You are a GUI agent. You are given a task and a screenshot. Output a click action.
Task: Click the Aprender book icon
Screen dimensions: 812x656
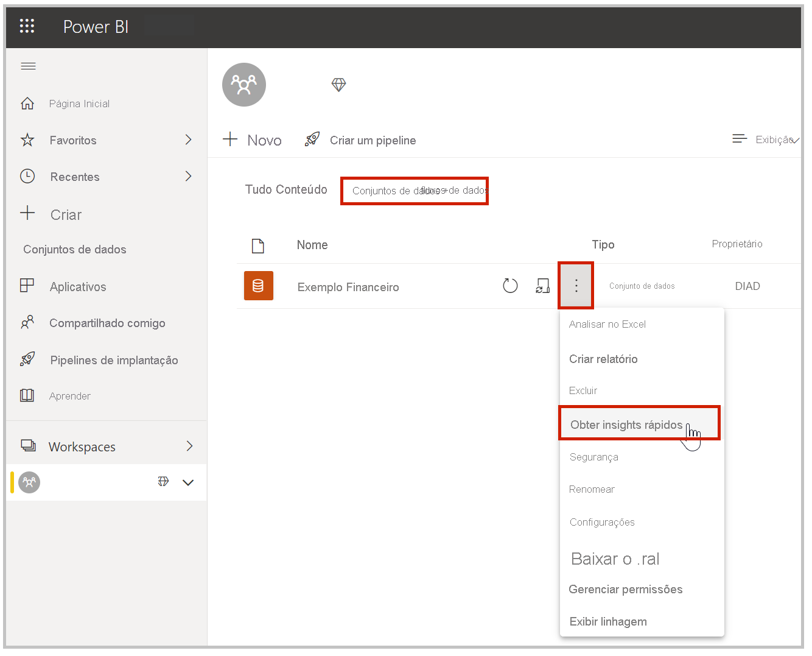point(27,395)
